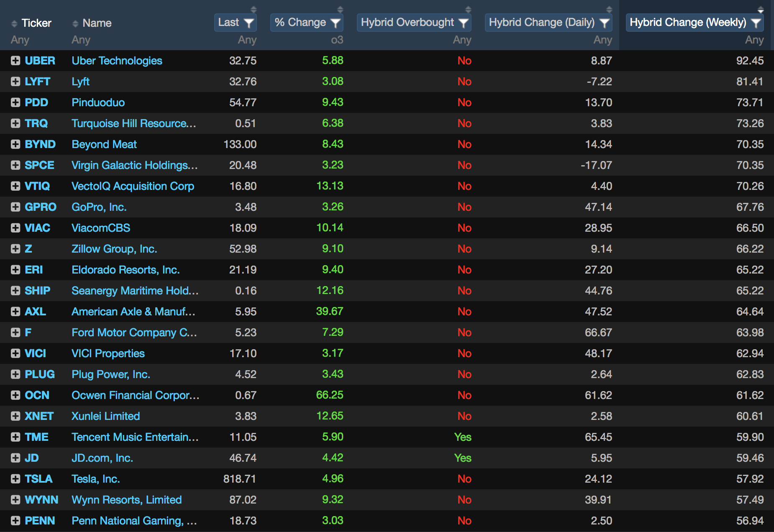Expand the VTIQ row plus icon

[15, 186]
